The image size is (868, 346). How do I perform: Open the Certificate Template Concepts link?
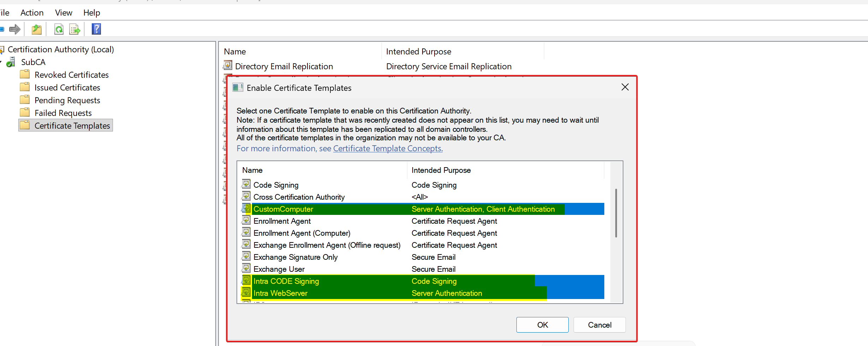[388, 148]
